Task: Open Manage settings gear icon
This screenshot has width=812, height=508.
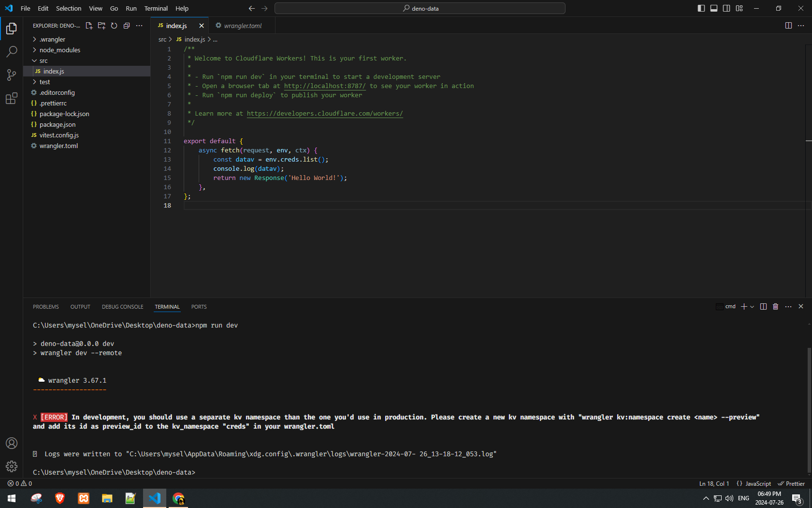Action: coord(11,466)
